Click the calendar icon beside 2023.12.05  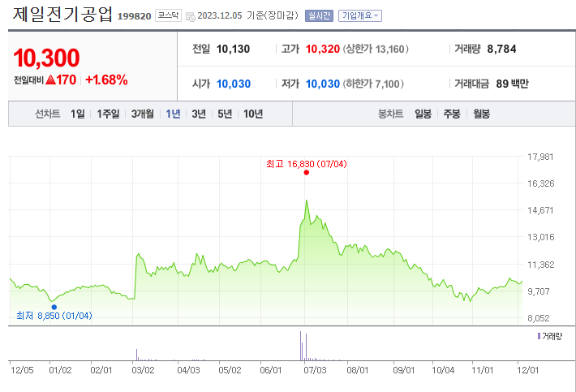tap(191, 16)
